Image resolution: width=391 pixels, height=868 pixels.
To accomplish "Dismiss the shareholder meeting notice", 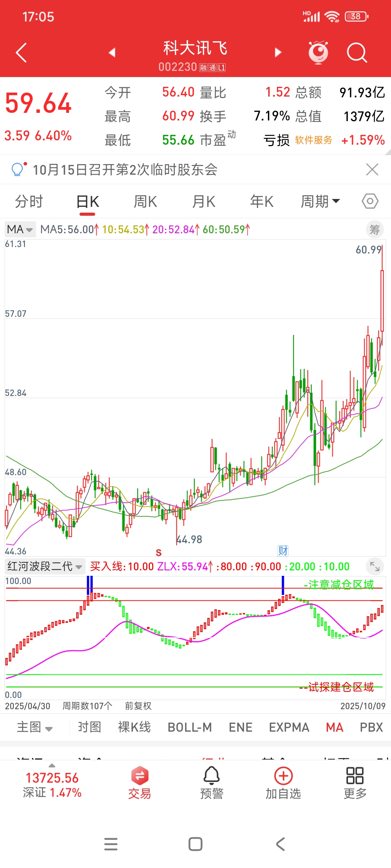I will coord(372,169).
